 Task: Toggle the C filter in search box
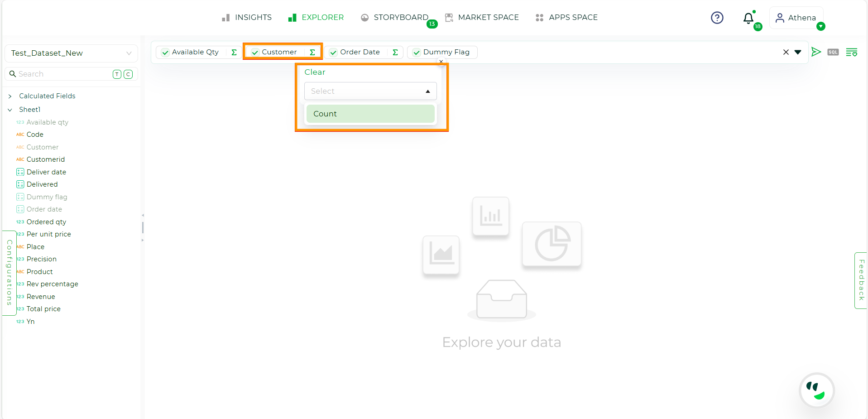pyautogui.click(x=128, y=74)
